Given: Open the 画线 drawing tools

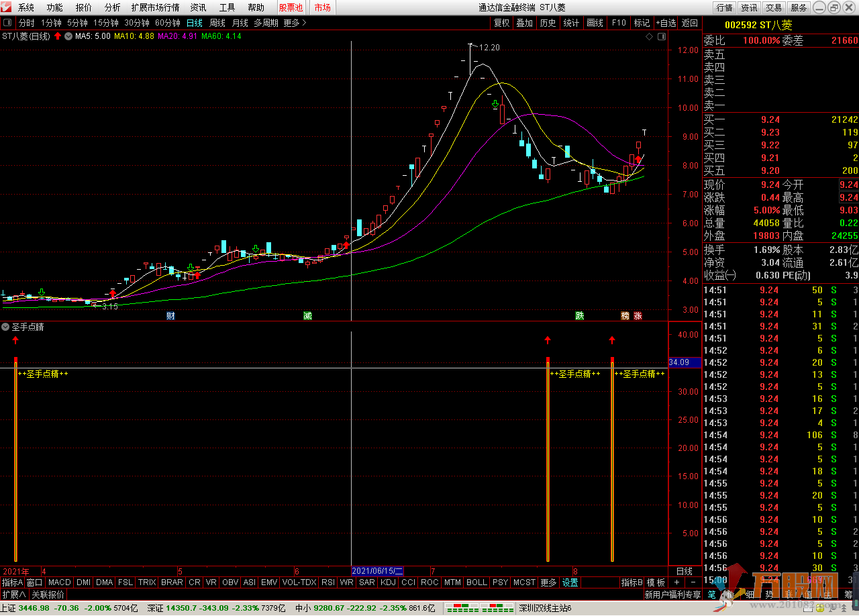Looking at the screenshot, I should tap(595, 23).
